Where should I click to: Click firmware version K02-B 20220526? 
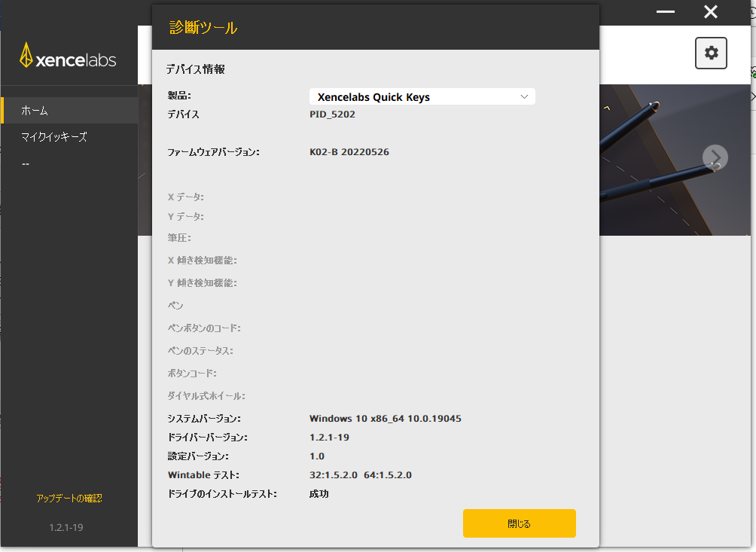click(349, 152)
